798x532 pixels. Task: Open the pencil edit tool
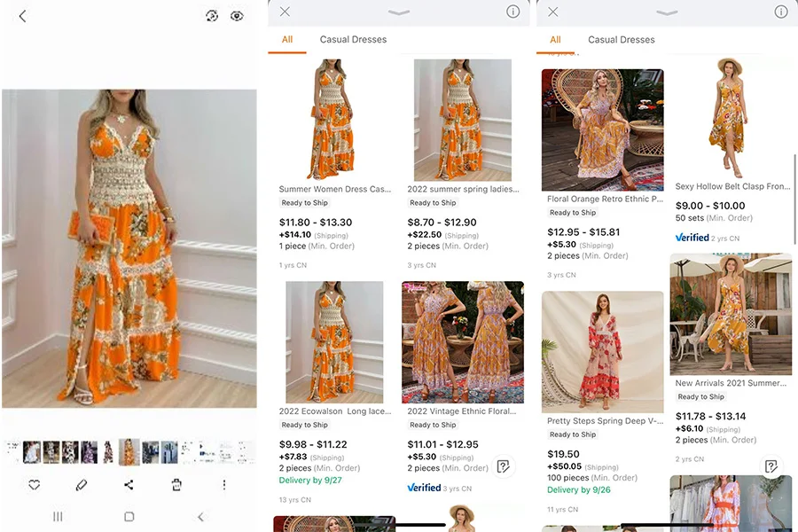pos(82,485)
